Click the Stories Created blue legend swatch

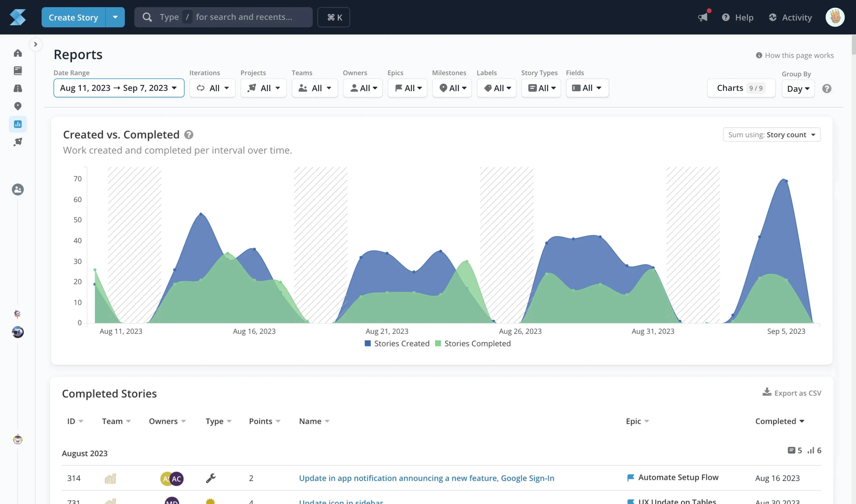[367, 343]
